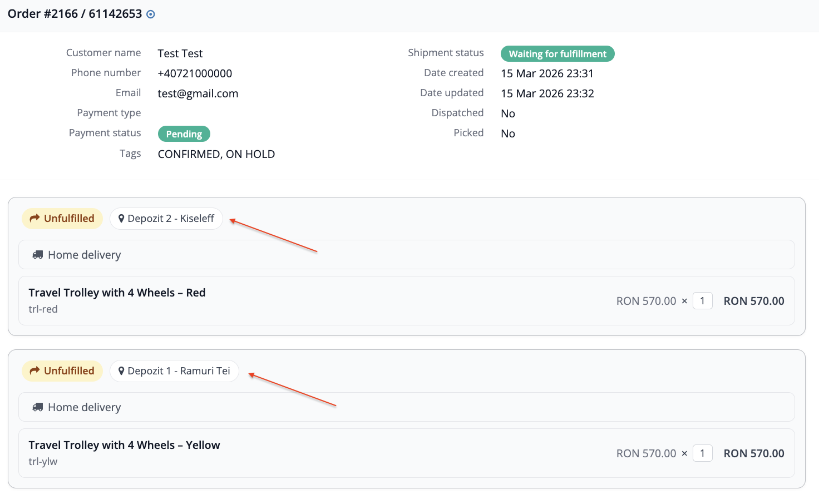The image size is (819, 504).
Task: Click quantity field for the Yellow trolley
Action: pyautogui.click(x=702, y=453)
